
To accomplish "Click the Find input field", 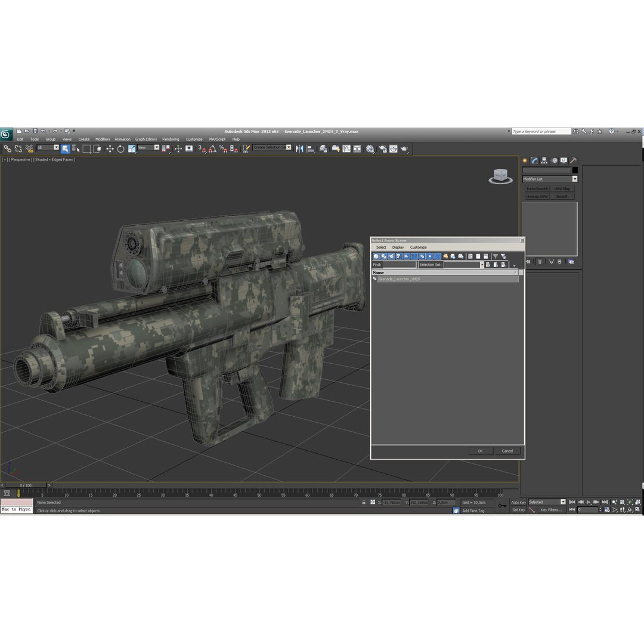I will click(400, 265).
